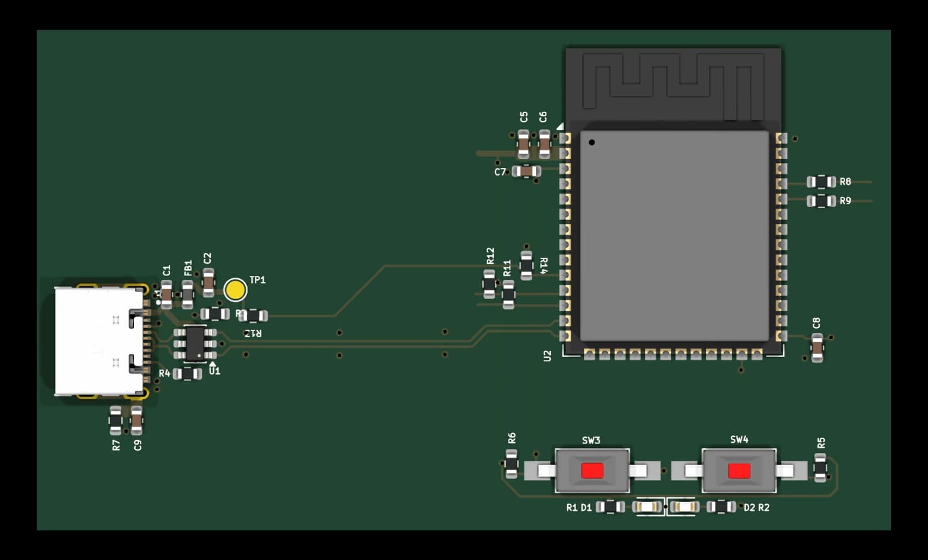Select the C5 capacitor

click(523, 144)
